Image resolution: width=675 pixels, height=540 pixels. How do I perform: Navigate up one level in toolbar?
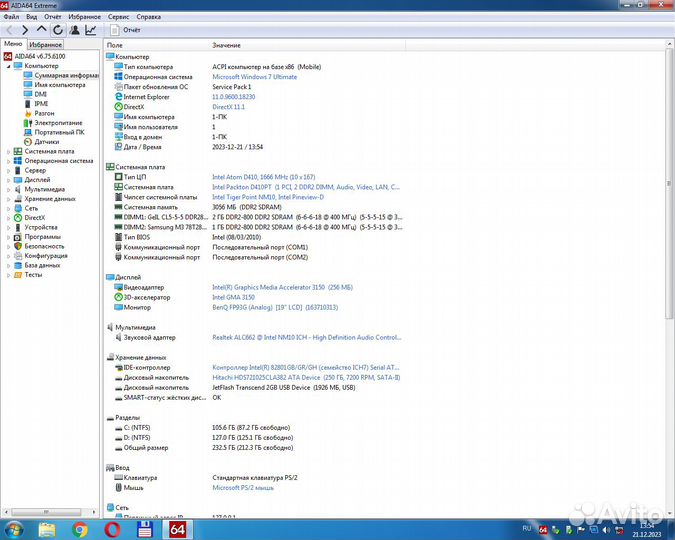coord(41,30)
